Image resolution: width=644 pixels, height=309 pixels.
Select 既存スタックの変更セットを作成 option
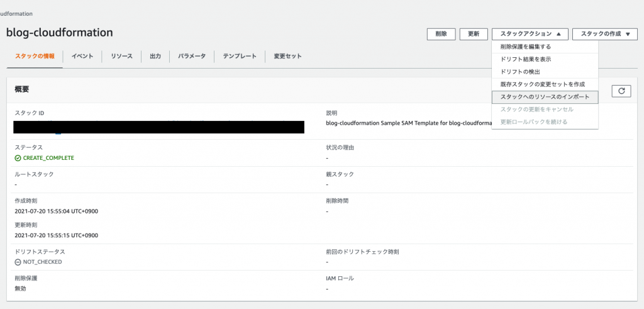coord(542,84)
